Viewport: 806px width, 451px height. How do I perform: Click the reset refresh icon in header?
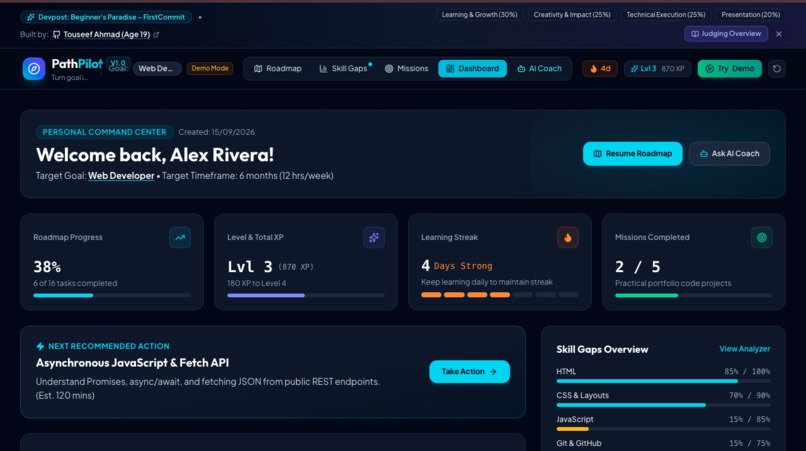pyautogui.click(x=777, y=68)
